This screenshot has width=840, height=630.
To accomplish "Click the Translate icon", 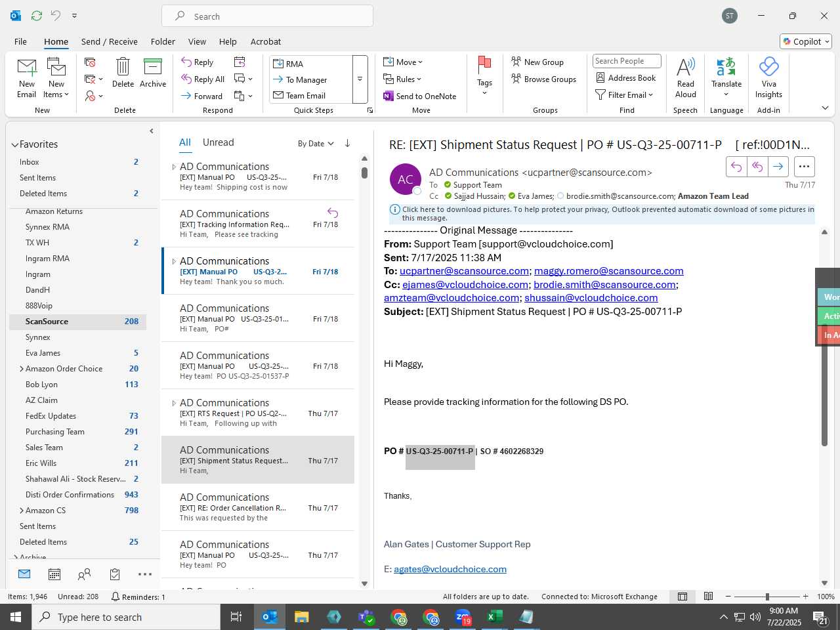I will tap(726, 67).
